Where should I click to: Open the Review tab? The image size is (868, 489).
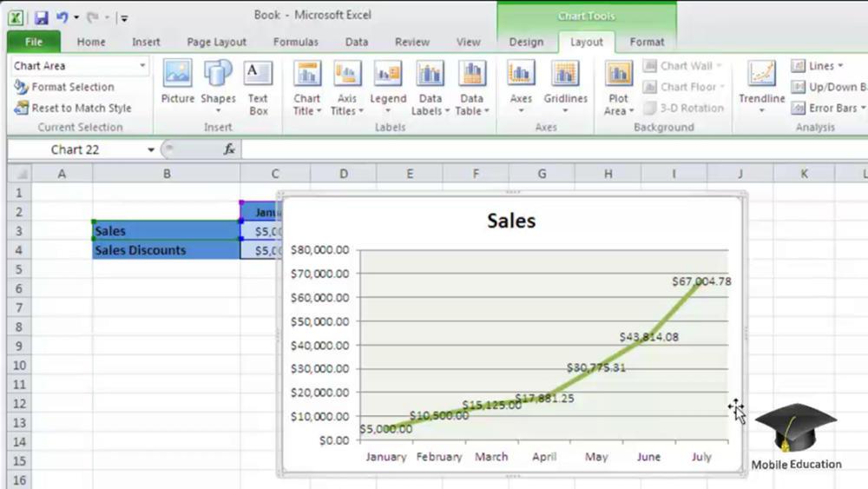pyautogui.click(x=411, y=42)
